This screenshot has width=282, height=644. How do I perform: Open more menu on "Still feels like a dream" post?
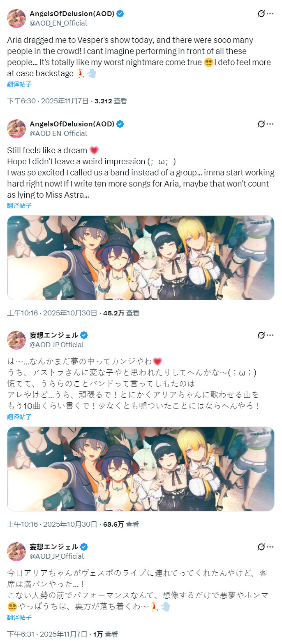tap(270, 124)
